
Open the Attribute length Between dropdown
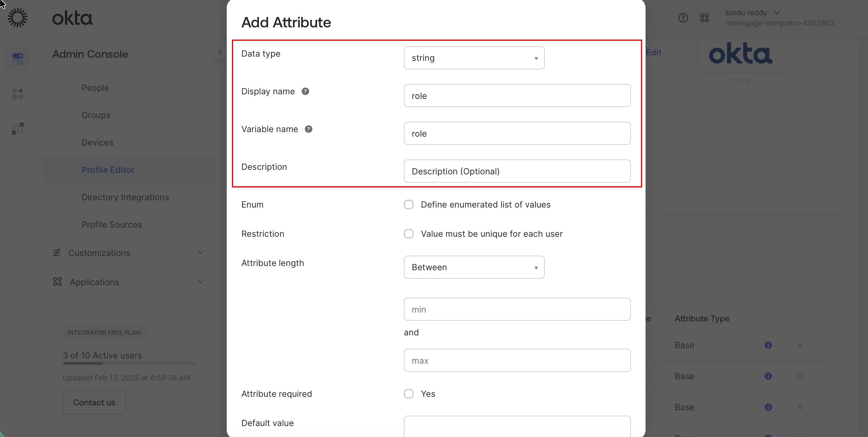(474, 267)
